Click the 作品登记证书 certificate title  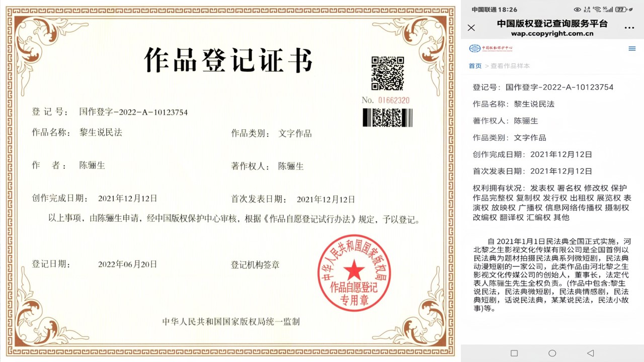click(228, 60)
